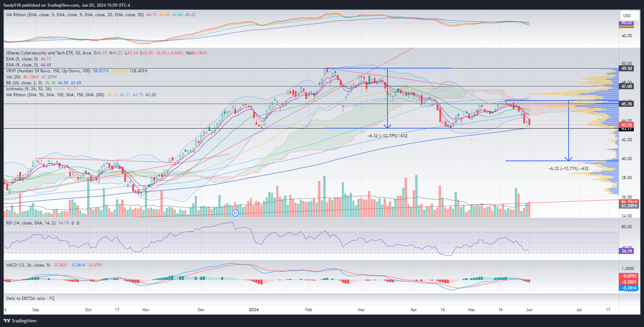Click the EMA (5, close, 0) legend
Screen dimensions: 644x327
point(22,59)
